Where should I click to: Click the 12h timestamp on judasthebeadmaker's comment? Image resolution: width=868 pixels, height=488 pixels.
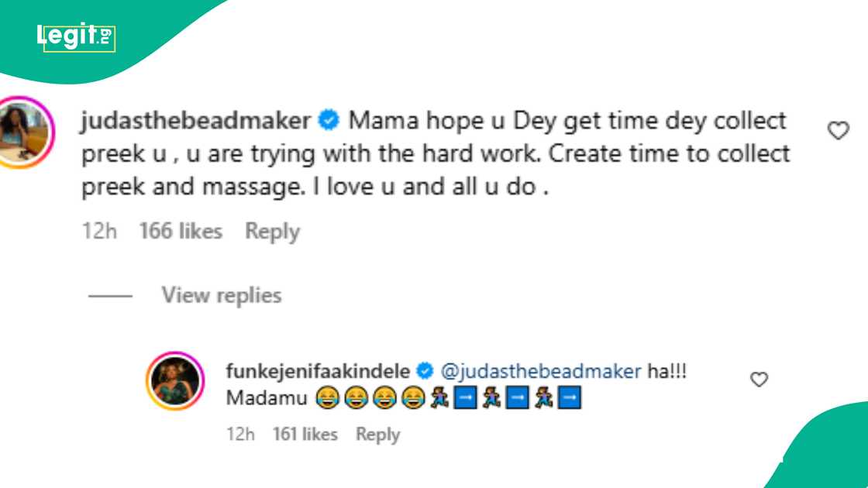click(99, 232)
